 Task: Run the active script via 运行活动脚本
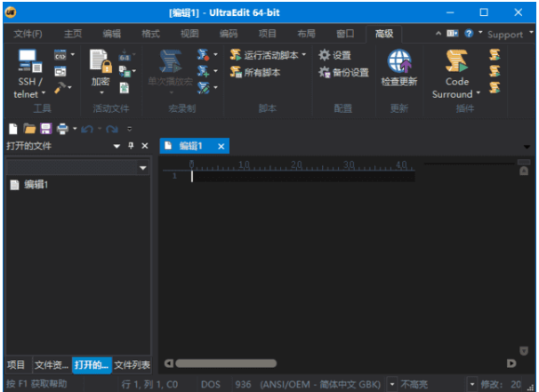pos(264,55)
